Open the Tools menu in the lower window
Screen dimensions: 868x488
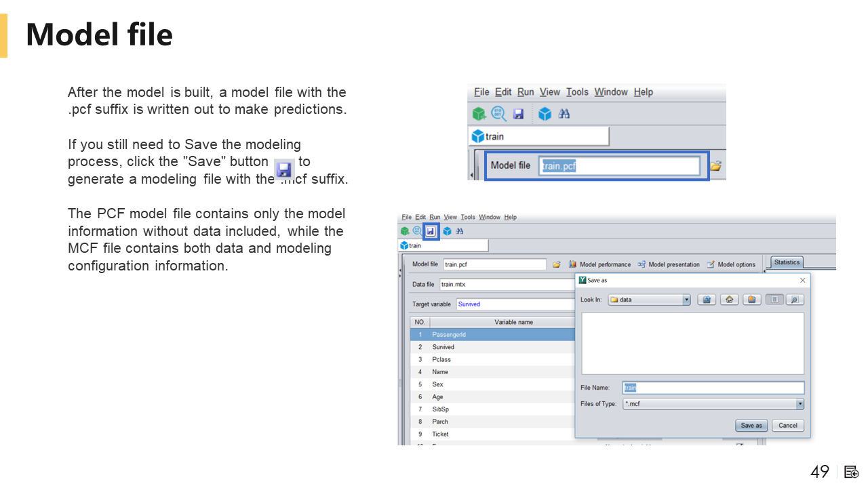click(468, 218)
